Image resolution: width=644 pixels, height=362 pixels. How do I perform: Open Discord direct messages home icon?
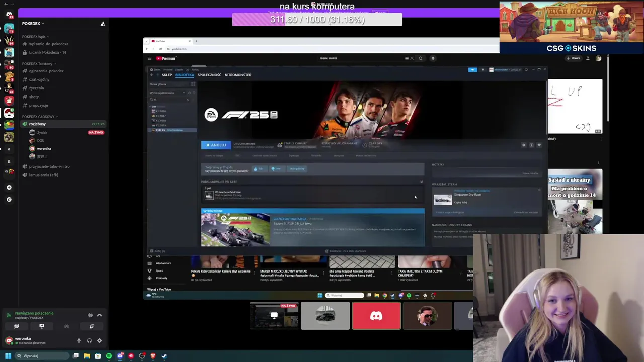coord(9,15)
